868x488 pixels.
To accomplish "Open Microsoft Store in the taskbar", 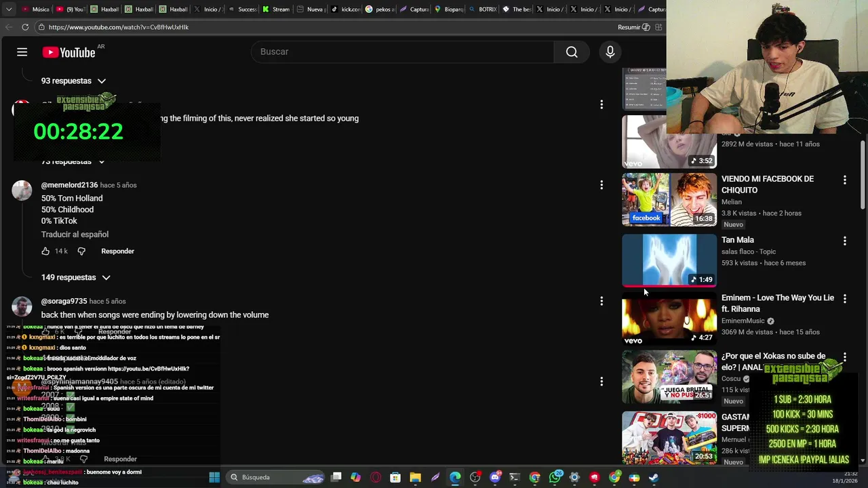I will coord(395,477).
